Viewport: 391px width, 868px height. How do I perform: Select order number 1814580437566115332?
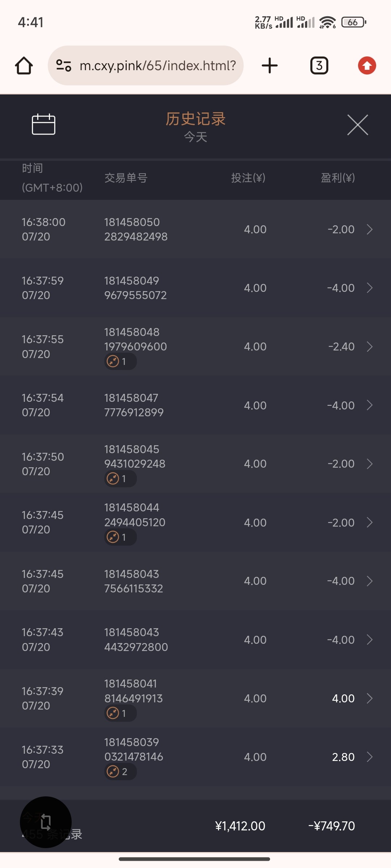click(x=133, y=581)
